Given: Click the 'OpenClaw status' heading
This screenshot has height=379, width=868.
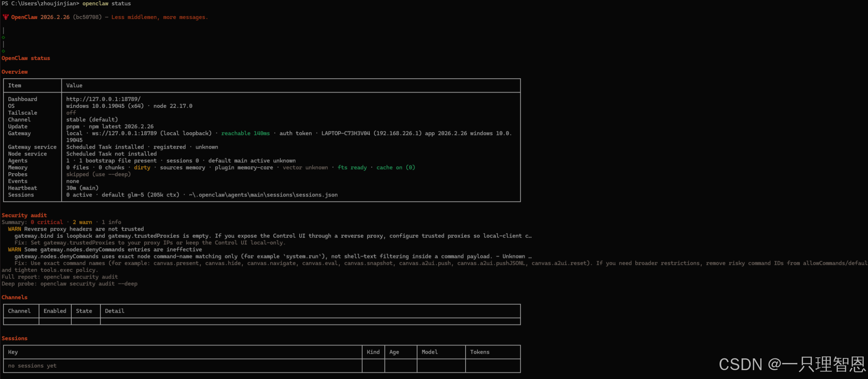Looking at the screenshot, I should coord(26,58).
